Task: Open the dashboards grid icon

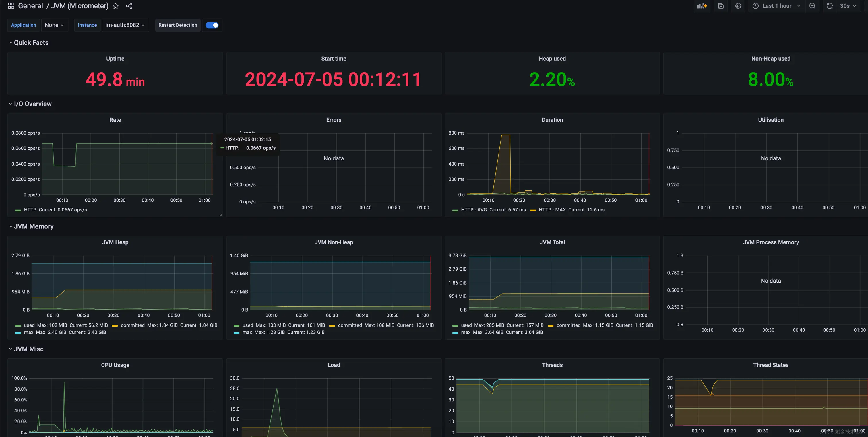Action: pos(11,6)
